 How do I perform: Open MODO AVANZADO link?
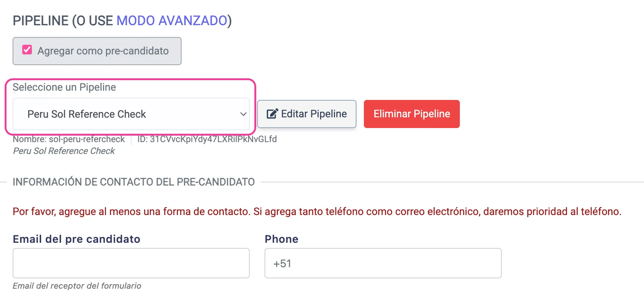tap(172, 21)
